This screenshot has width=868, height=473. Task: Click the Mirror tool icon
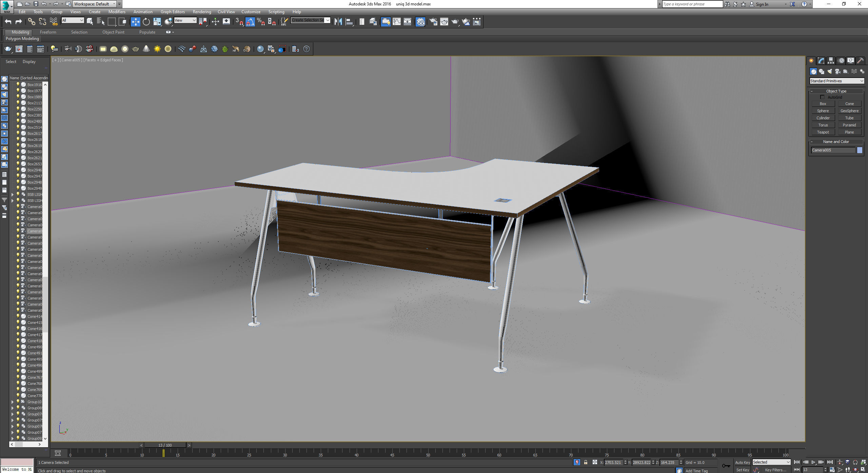(338, 22)
